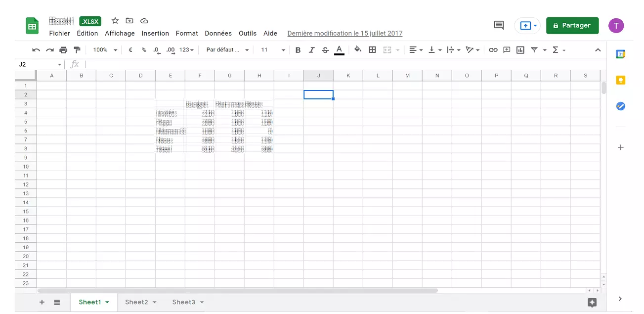Check cloud save status icon
Viewport: 644px width, 314px height.
coord(144,21)
